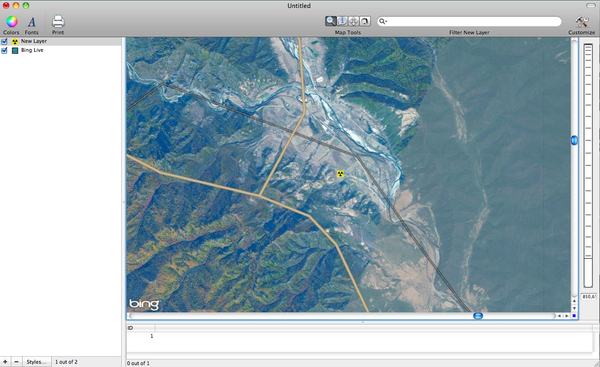Viewport: 600px width, 367px height.
Task: Click the Styles... button
Action: [36, 362]
